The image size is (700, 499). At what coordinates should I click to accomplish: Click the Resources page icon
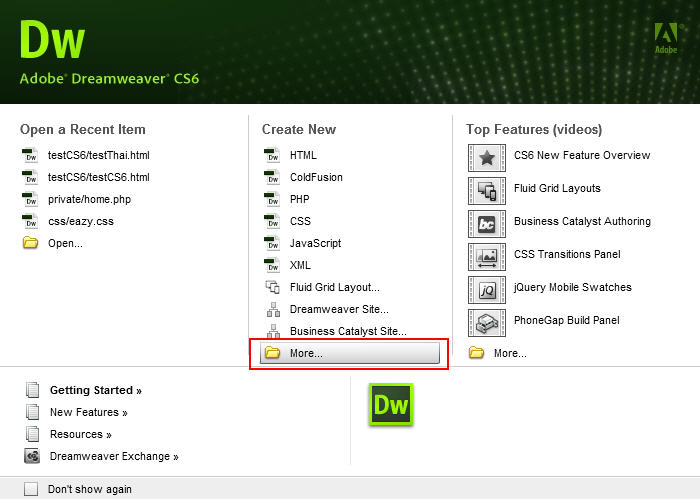33,434
